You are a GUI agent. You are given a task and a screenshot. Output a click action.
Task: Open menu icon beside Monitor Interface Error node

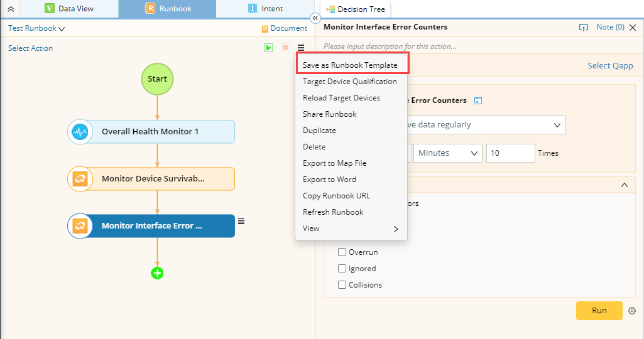tap(241, 221)
